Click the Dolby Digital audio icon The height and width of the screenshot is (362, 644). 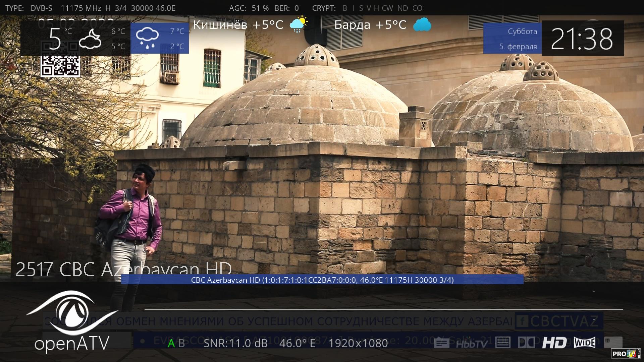point(526,343)
